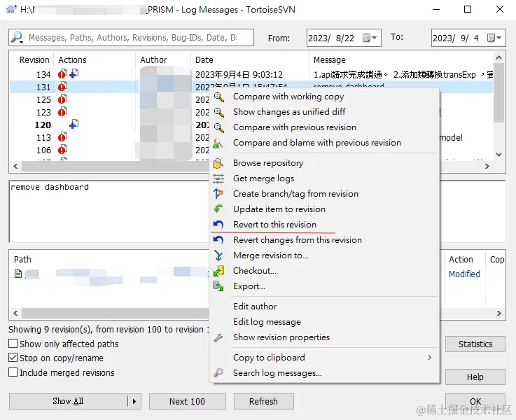Viewport: 516px width, 420px height.
Task: Click the path list right scroll arrow
Action: [x=499, y=313]
